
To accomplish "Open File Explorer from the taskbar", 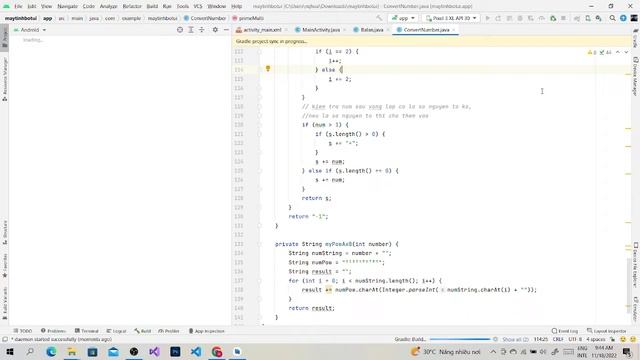I will click(x=71, y=351).
